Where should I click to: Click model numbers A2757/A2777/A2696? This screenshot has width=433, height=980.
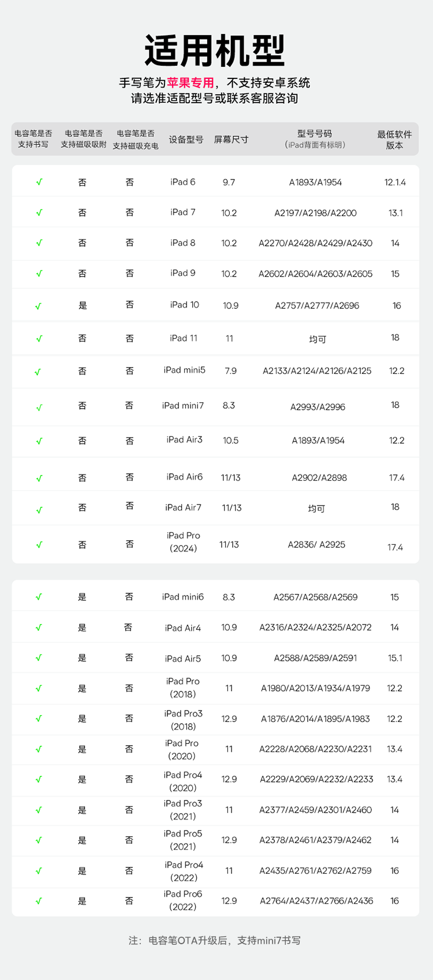(x=317, y=305)
